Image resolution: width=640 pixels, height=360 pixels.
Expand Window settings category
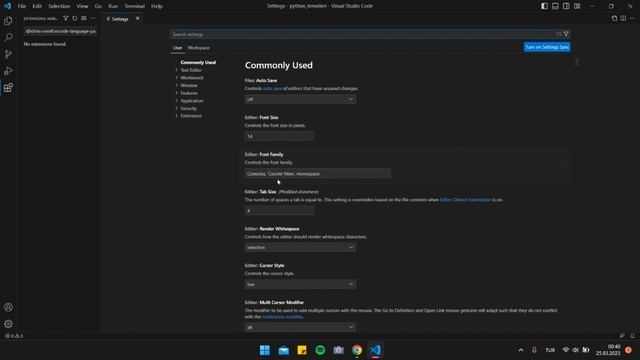point(189,85)
